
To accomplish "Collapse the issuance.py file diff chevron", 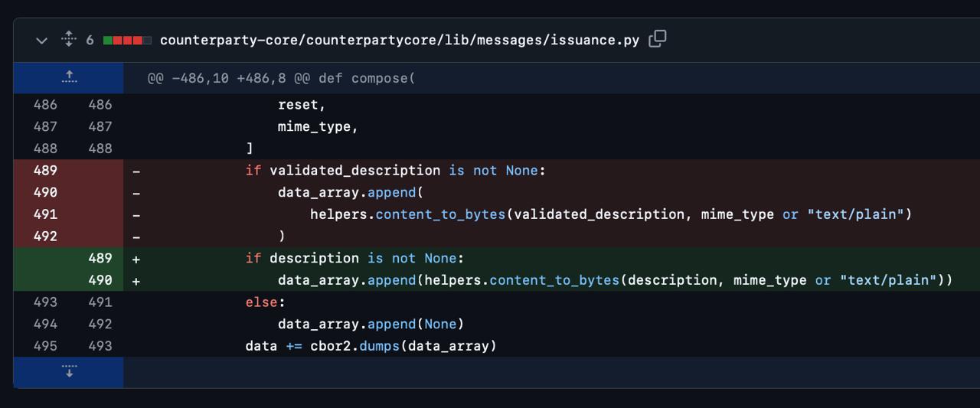I will coord(42,40).
